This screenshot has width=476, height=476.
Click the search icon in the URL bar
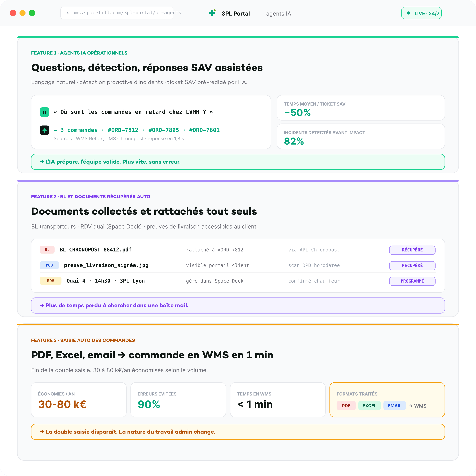click(68, 13)
